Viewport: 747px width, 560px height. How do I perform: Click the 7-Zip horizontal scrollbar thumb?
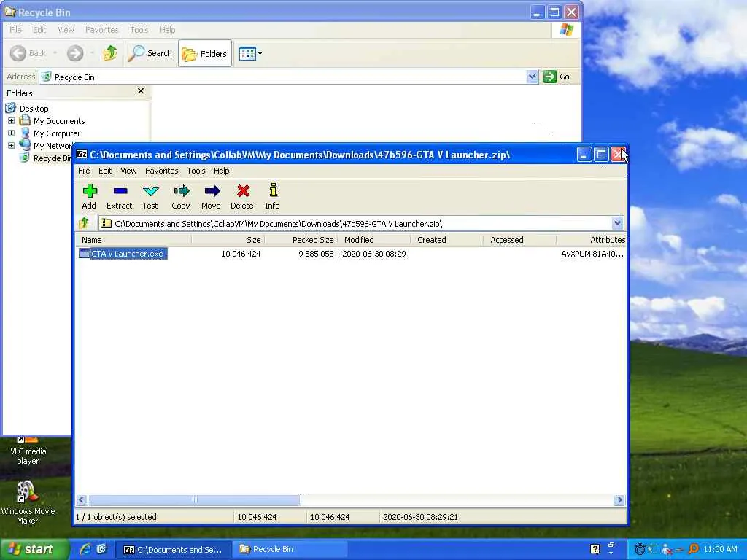[x=194, y=499]
